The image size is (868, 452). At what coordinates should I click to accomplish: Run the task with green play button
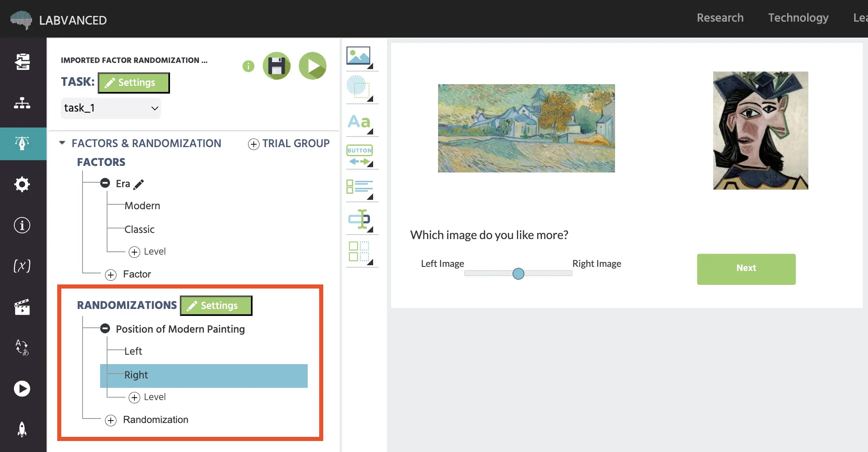tap(313, 66)
